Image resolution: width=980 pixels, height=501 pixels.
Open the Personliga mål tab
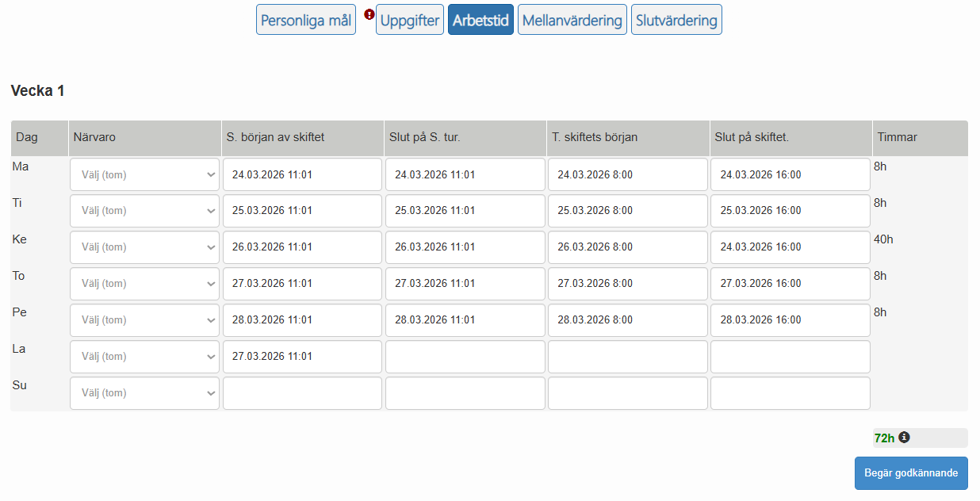coord(305,19)
